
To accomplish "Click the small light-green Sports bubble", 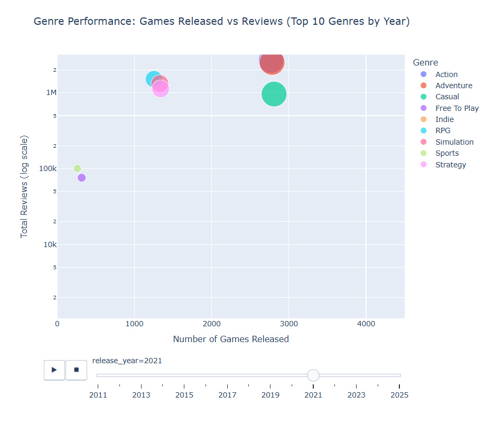I will click(x=78, y=168).
